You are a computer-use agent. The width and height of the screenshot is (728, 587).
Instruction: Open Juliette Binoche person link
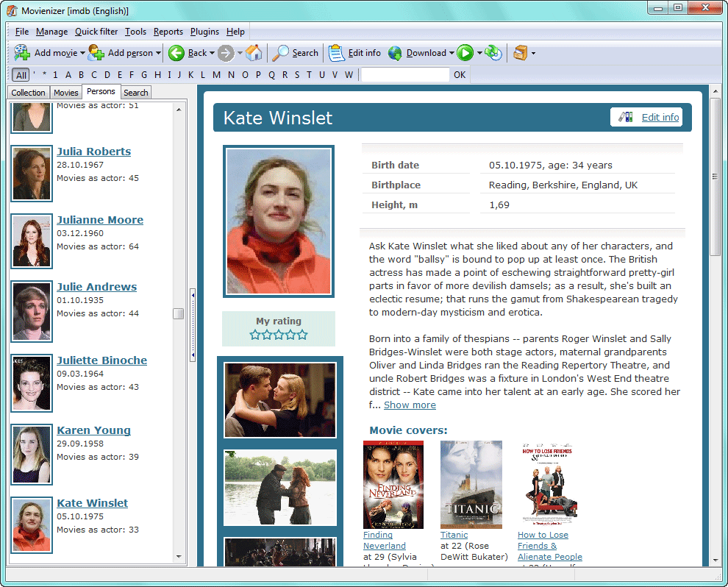pyautogui.click(x=101, y=360)
